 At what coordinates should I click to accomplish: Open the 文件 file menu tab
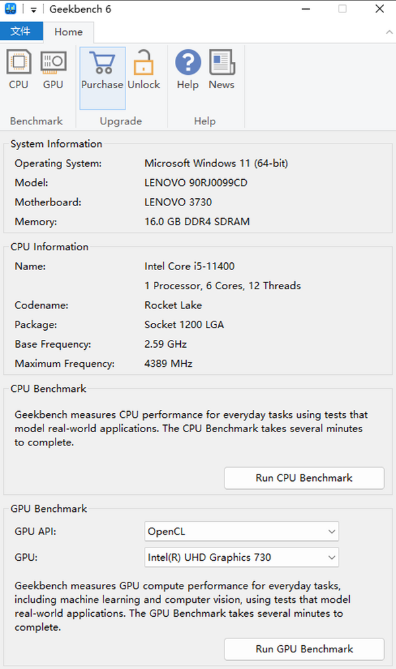click(x=21, y=32)
